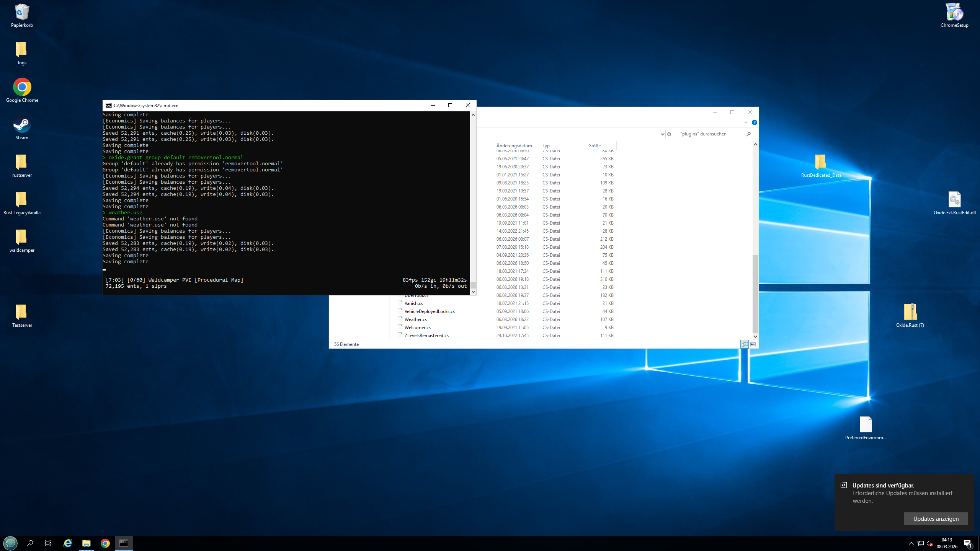Expand the Explorer ribbon chevron
980x551 pixels.
(746, 122)
